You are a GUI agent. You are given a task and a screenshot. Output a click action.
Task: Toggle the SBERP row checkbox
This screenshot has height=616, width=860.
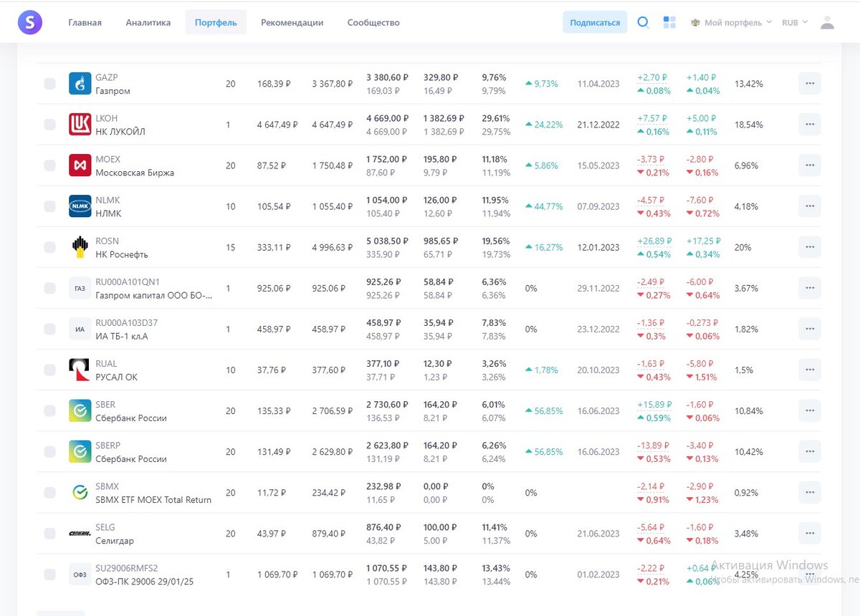pos(49,451)
